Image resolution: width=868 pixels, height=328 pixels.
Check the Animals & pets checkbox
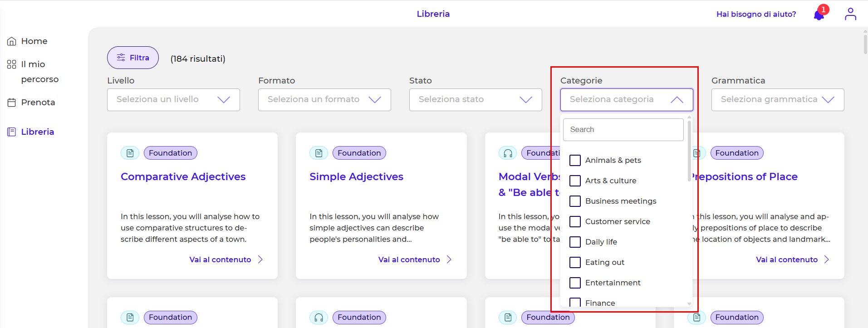[x=575, y=161]
